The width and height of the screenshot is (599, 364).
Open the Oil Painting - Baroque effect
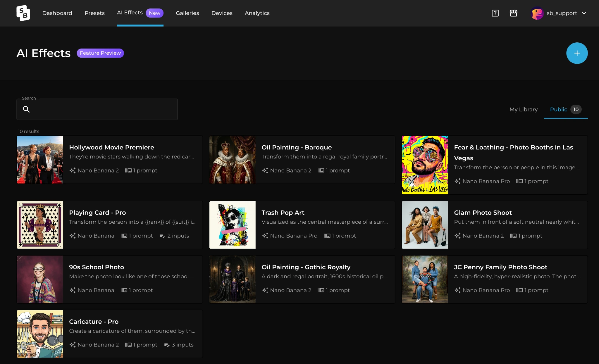click(x=302, y=160)
